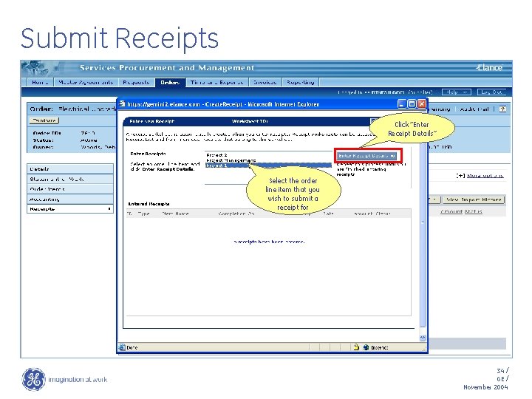The width and height of the screenshot is (532, 399).
Task: Sort by Status column in background window
Action: pyautogui.click(x=474, y=212)
